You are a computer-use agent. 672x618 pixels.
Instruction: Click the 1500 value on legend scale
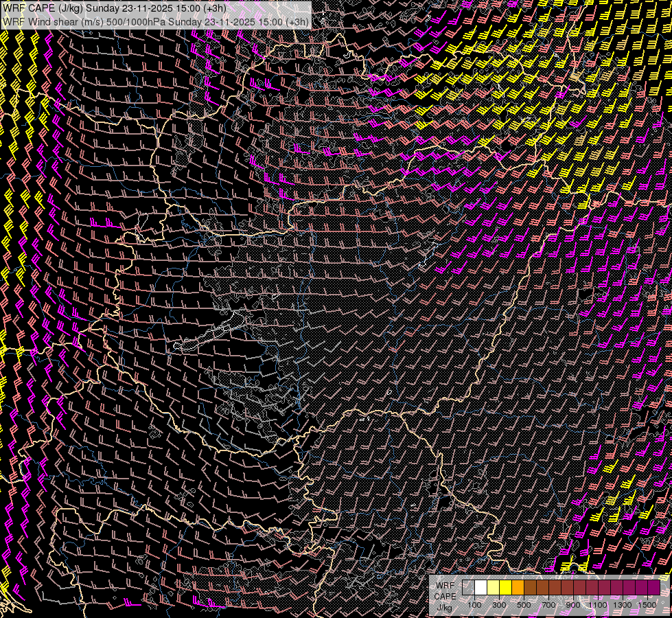[x=647, y=605]
